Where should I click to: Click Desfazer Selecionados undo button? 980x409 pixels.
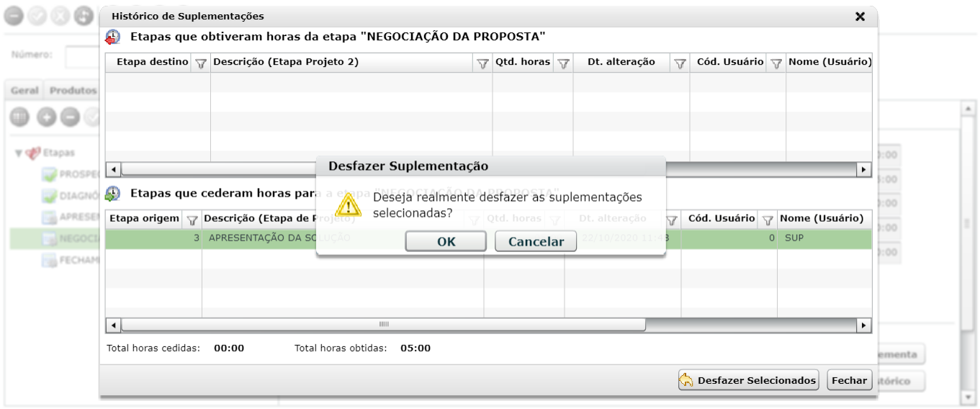pos(748,380)
